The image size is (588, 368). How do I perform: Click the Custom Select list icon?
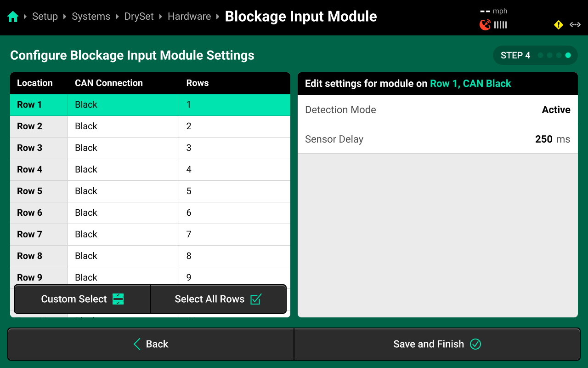pos(118,299)
